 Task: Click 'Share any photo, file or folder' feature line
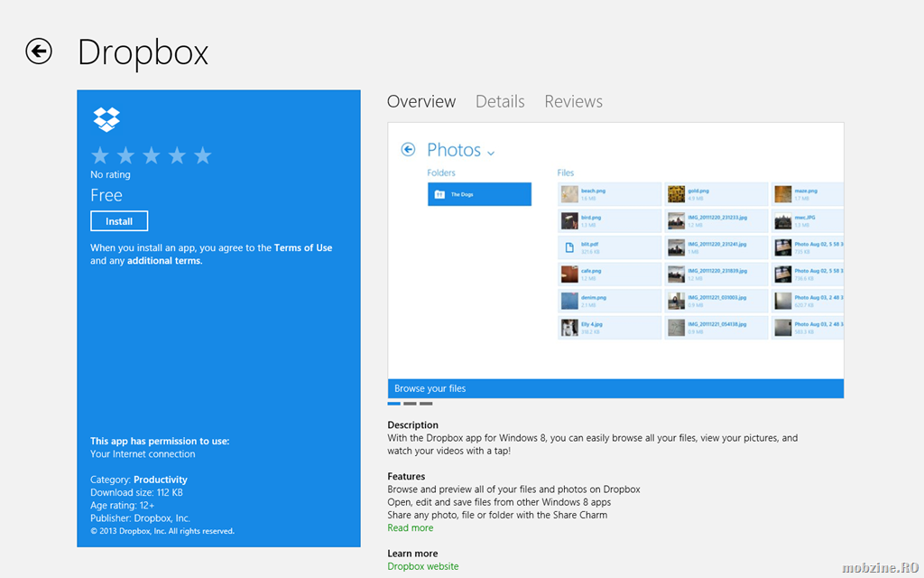click(x=497, y=515)
